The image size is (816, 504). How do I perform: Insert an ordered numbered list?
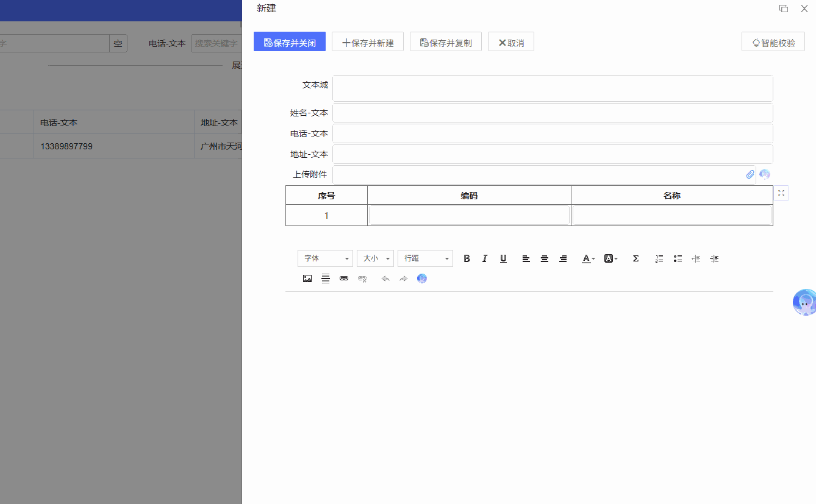(x=659, y=258)
